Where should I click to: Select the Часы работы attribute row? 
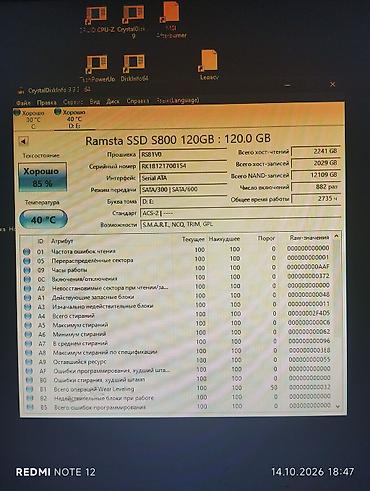point(177,269)
